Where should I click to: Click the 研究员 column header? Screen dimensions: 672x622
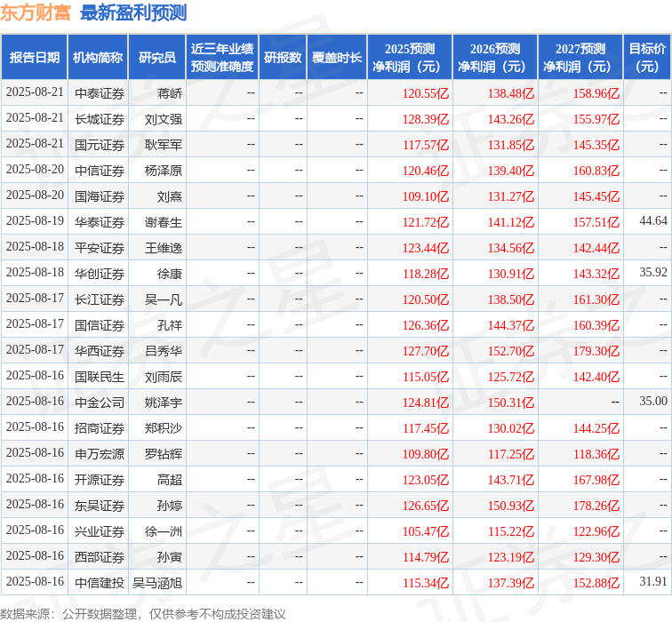[x=157, y=58]
